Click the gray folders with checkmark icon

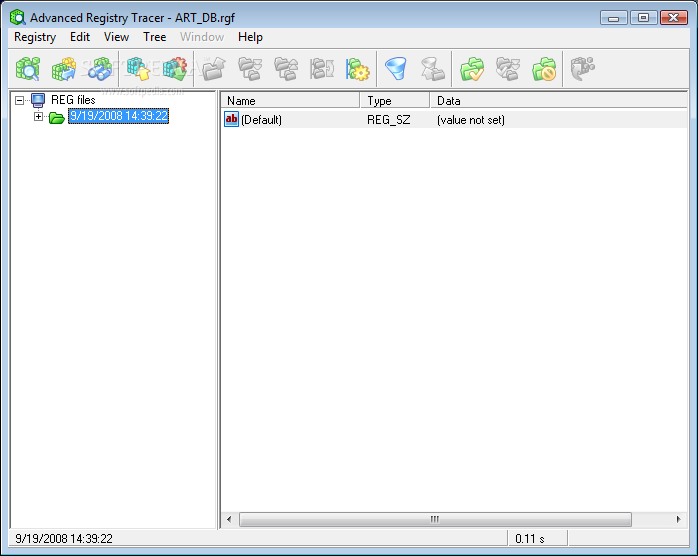[x=508, y=69]
